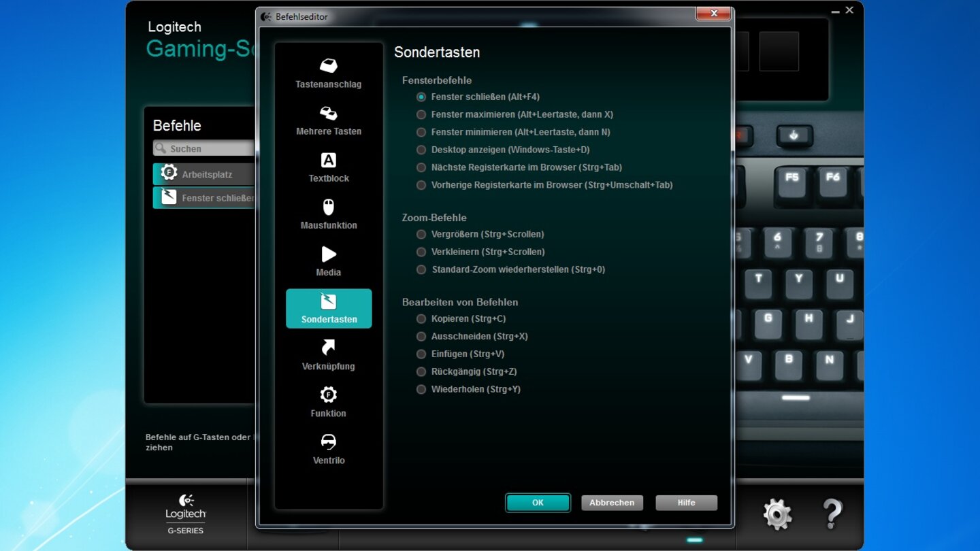
Task: Click the 'Bearbeiten von Befehlen' heading
Action: click(x=460, y=302)
